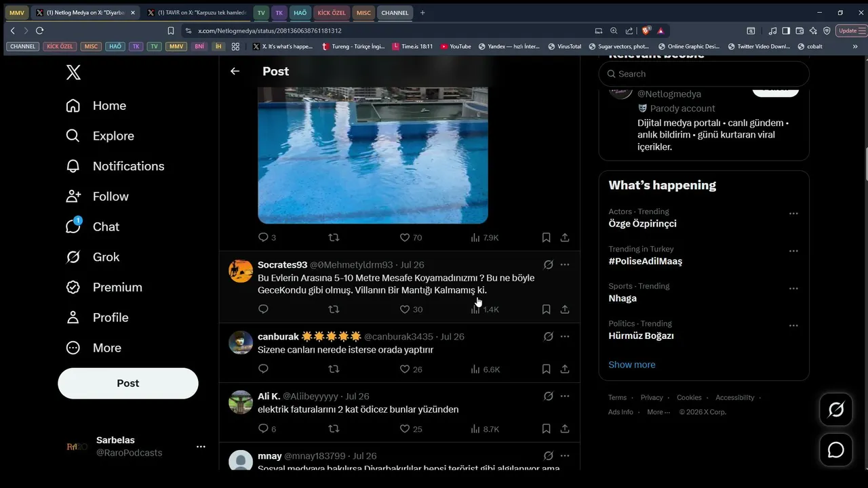Open the Premium verified page
This screenshot has width=868, height=488.
point(104,287)
